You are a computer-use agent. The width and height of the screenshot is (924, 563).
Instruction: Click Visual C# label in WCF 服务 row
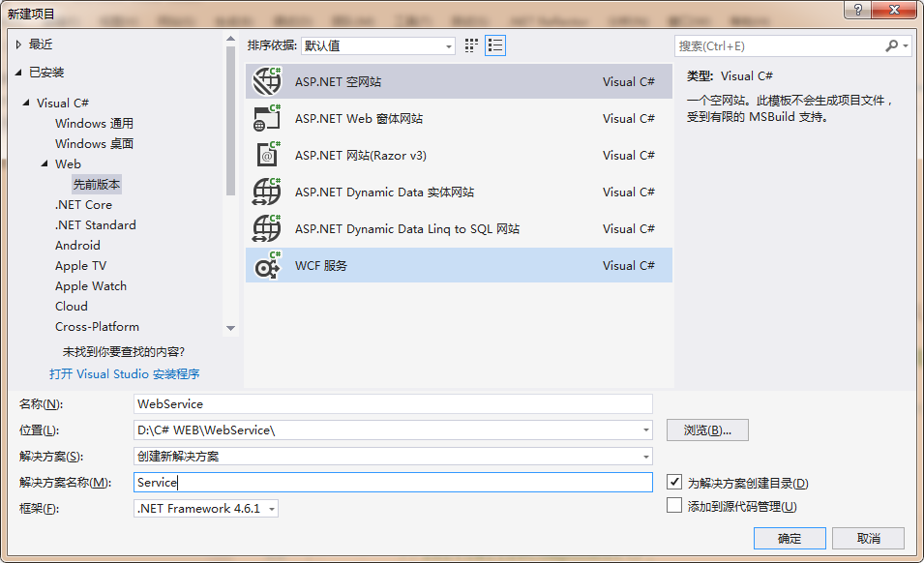tap(628, 266)
